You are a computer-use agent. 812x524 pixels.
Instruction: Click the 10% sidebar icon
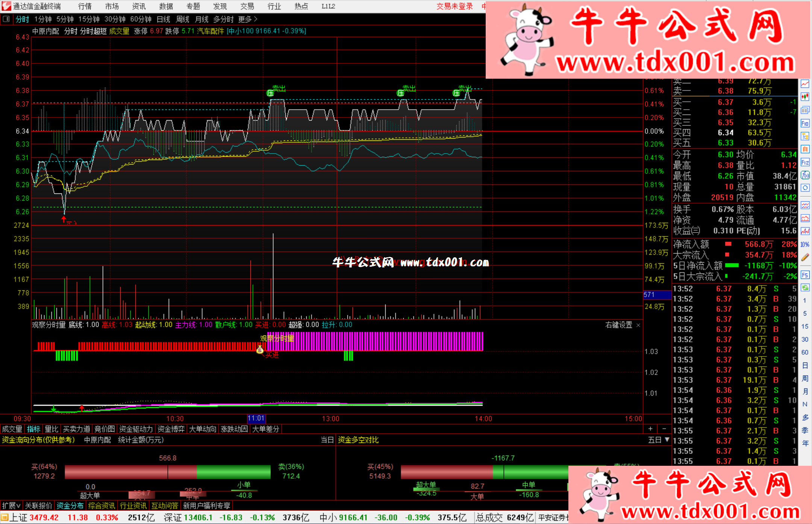[x=805, y=244]
